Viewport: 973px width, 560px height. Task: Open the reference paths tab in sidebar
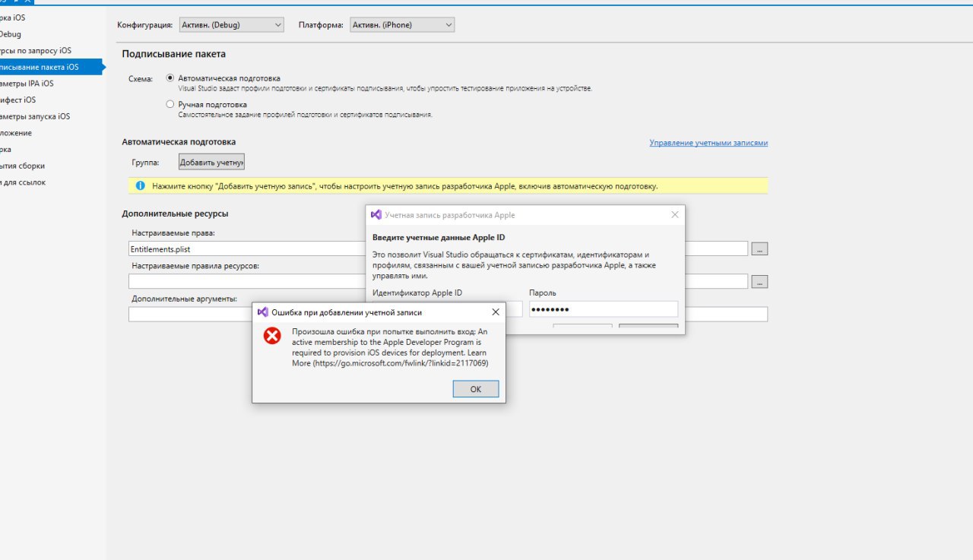click(x=24, y=182)
